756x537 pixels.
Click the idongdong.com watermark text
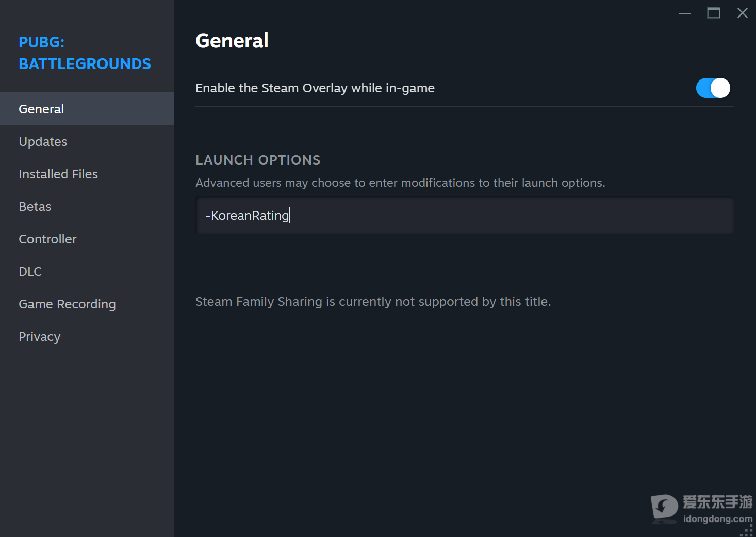(x=718, y=518)
